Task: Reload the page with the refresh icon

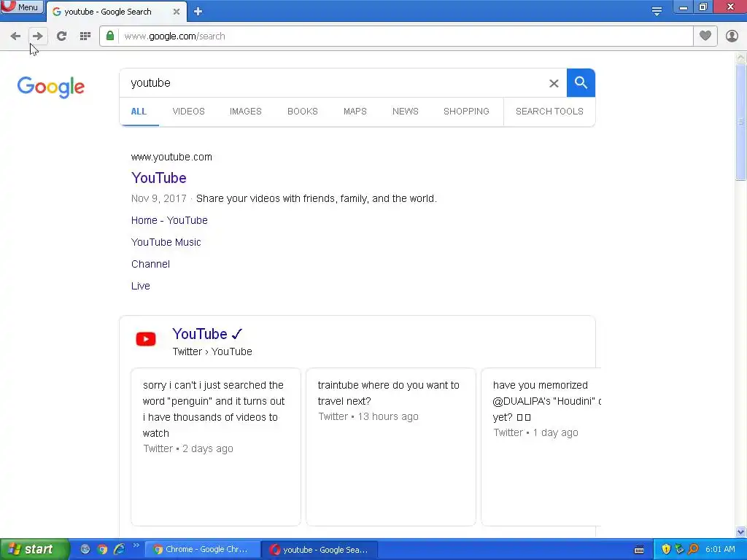Action: click(x=61, y=36)
